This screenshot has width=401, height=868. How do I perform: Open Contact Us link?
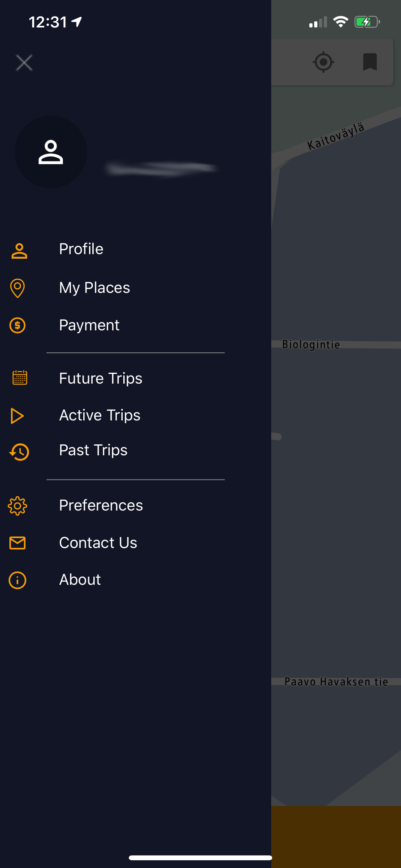pos(98,543)
